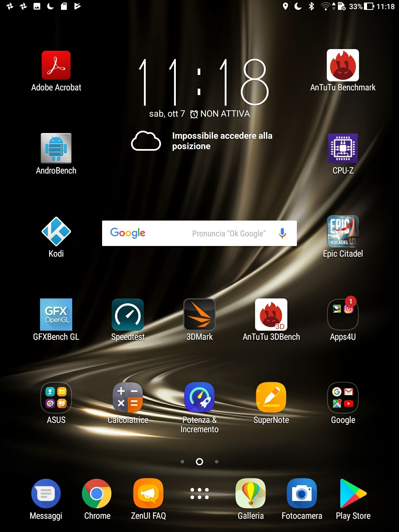Tap the date sab, ott 7
Viewport: 399px width, 532px height.
167,114
